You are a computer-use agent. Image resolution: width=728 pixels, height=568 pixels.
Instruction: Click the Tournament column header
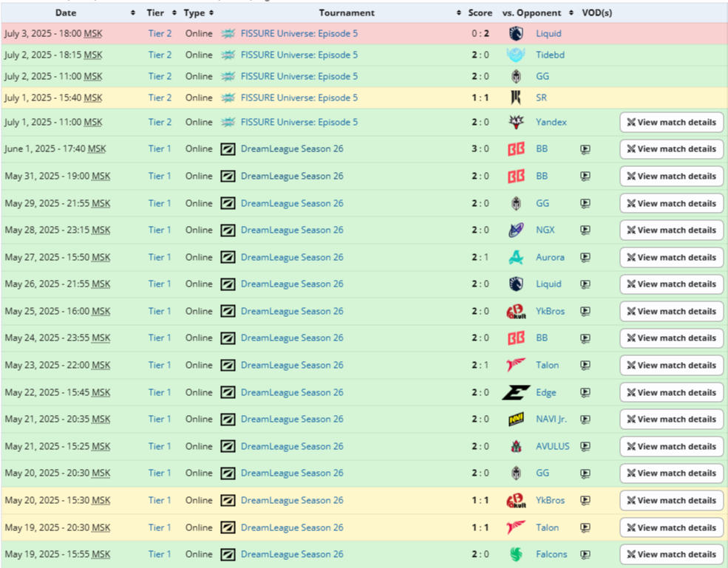347,13
